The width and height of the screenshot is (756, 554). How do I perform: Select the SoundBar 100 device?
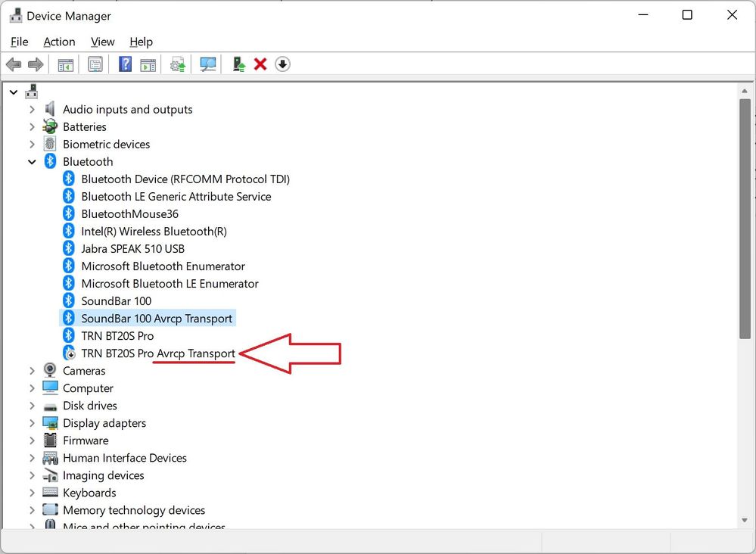click(x=117, y=301)
